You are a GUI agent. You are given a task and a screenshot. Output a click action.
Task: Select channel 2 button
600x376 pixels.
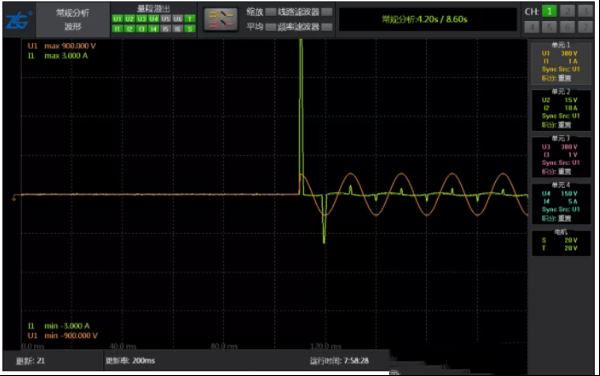(567, 11)
